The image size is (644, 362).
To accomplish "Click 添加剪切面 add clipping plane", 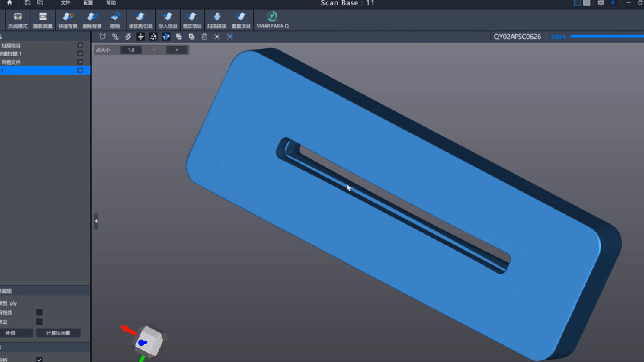I will point(140,20).
